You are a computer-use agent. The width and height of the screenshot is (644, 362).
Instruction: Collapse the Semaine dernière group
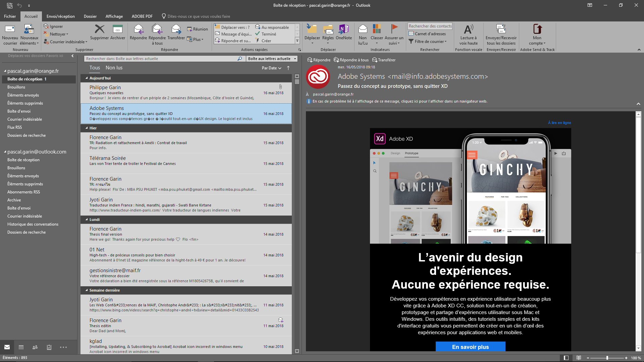87,290
